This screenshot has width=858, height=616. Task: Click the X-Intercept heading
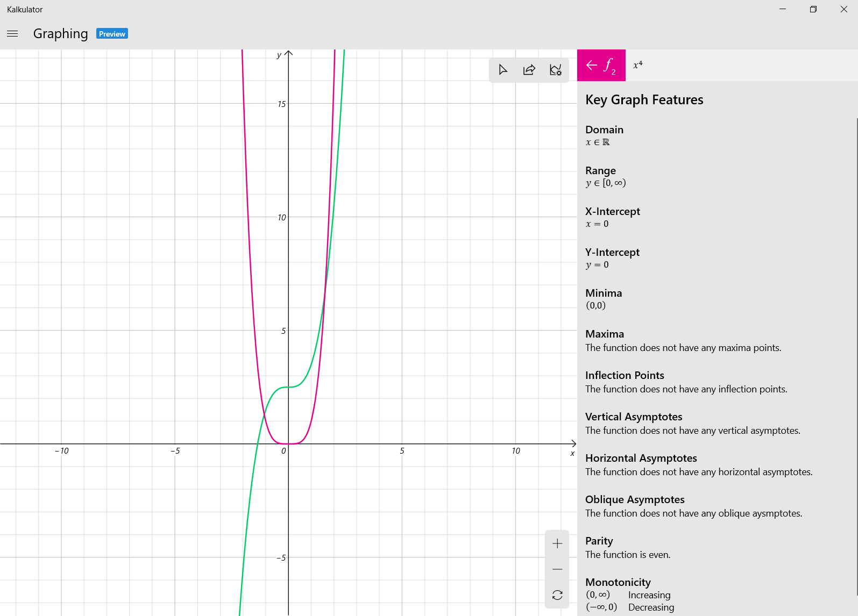[x=613, y=211]
